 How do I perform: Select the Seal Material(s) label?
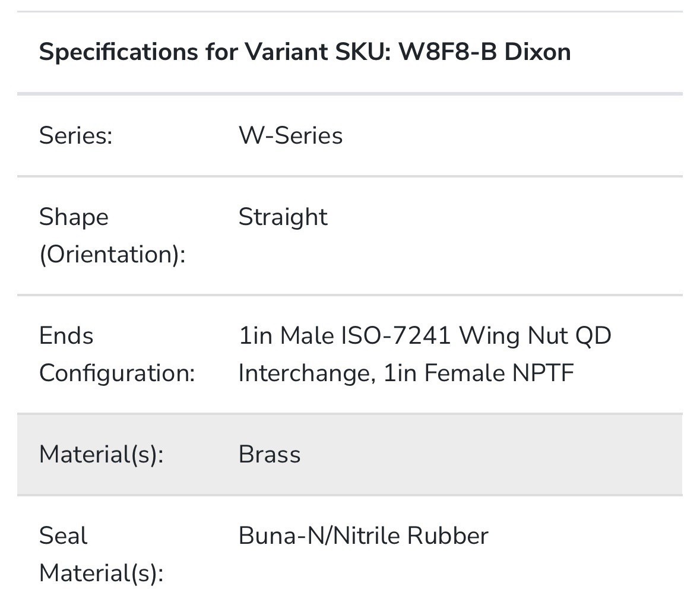(102, 555)
